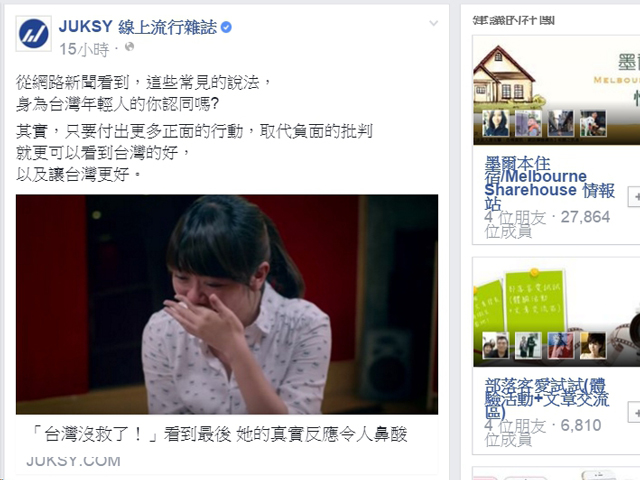The image size is (640, 480).
Task: Open the 部落客愛試試 group title link
Action: 547,398
